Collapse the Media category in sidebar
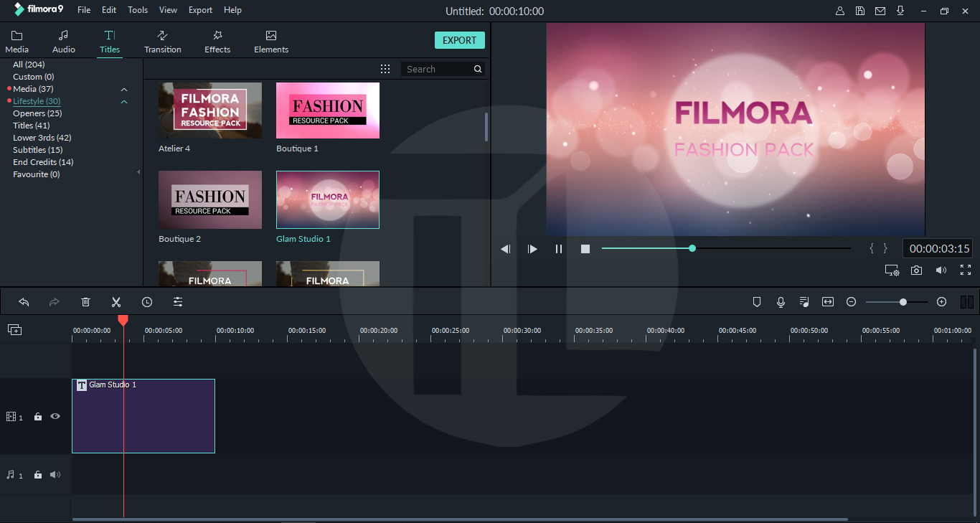Viewport: 980px width, 523px height. pos(123,89)
